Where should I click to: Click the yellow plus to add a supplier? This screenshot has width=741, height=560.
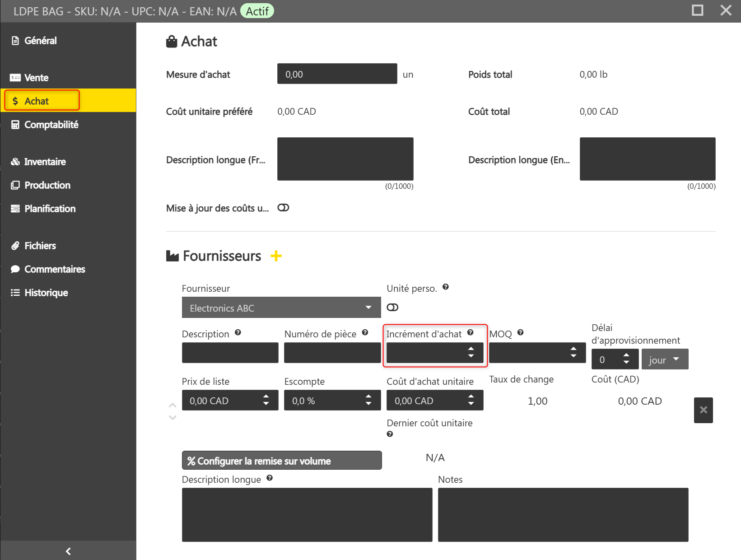click(x=276, y=256)
